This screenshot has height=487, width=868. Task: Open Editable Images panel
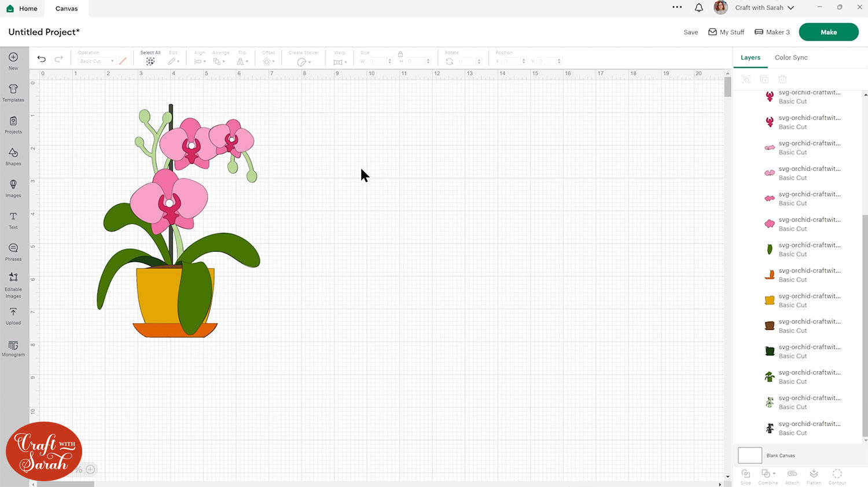click(13, 284)
